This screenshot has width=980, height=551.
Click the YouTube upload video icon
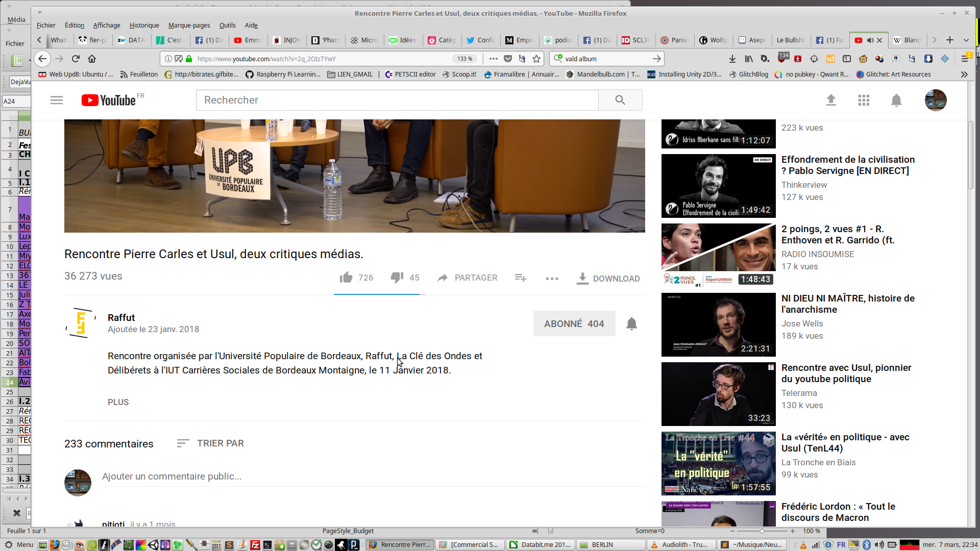[831, 100]
